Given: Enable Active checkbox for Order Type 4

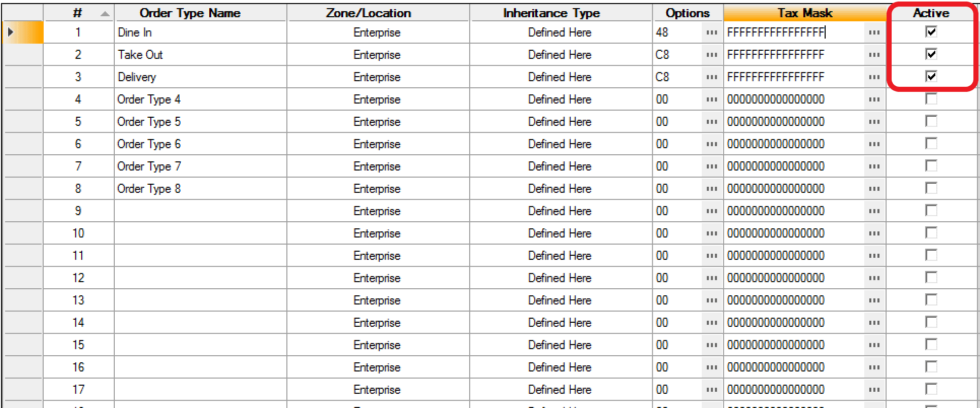Looking at the screenshot, I should [931, 98].
